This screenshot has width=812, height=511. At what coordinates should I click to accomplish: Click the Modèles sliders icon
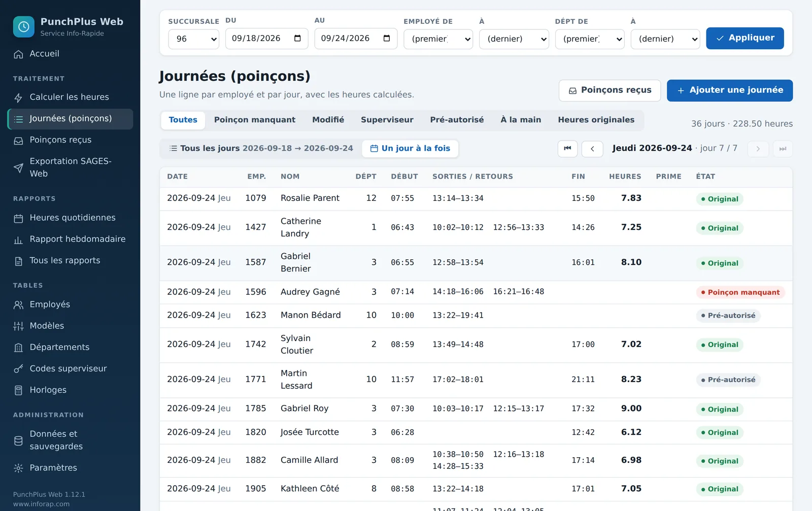(x=18, y=326)
